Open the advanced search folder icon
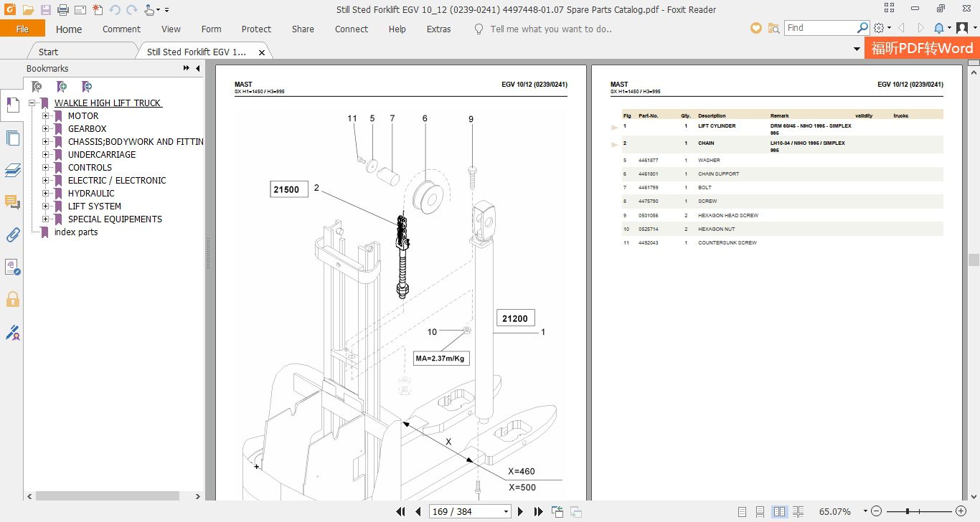 773,28
